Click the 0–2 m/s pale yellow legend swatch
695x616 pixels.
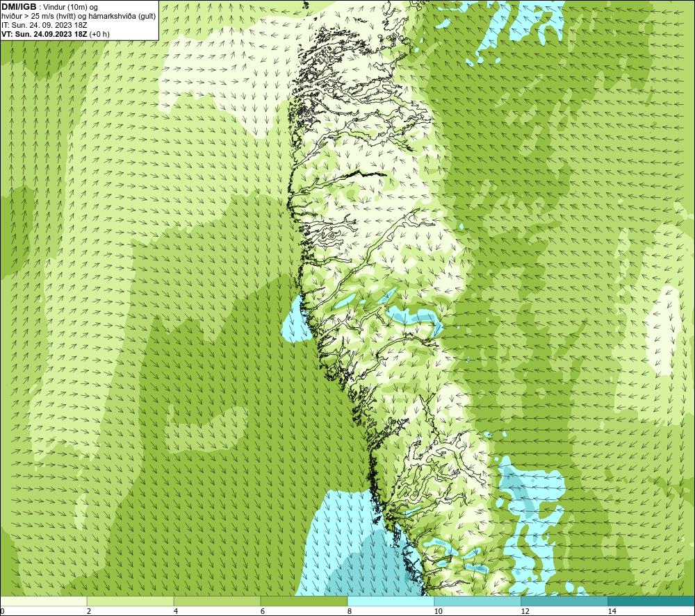(43, 601)
